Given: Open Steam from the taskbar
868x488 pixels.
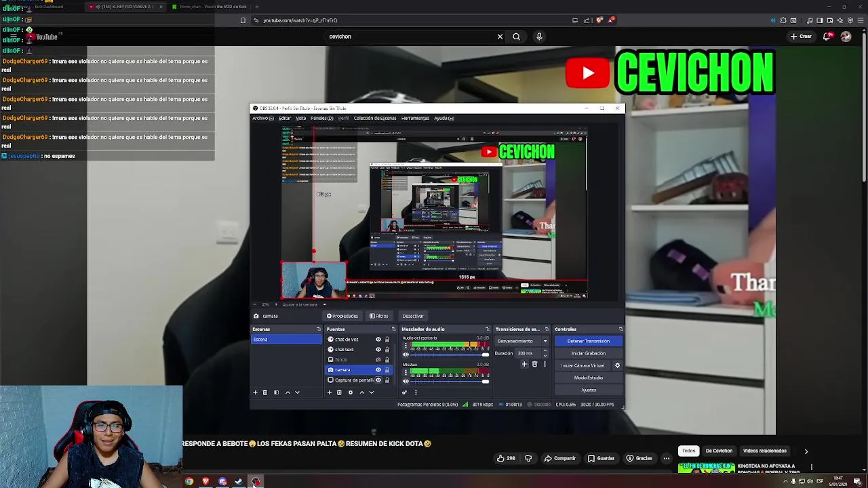Looking at the screenshot, I should tap(239, 482).
